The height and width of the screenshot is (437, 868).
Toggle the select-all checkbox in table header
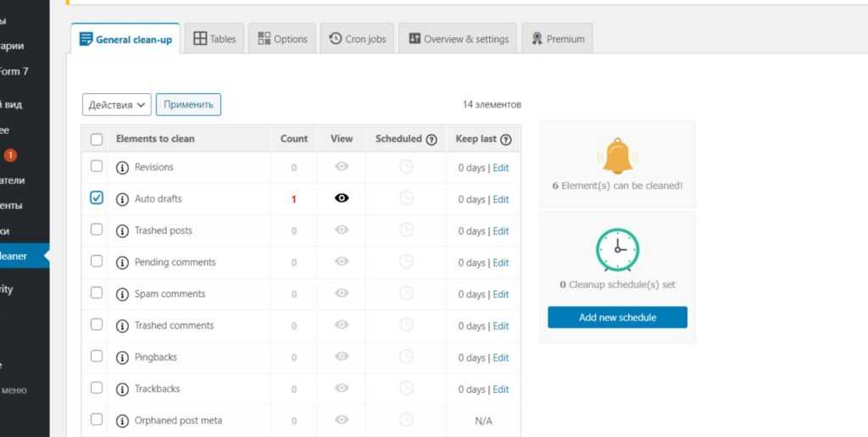pyautogui.click(x=97, y=140)
